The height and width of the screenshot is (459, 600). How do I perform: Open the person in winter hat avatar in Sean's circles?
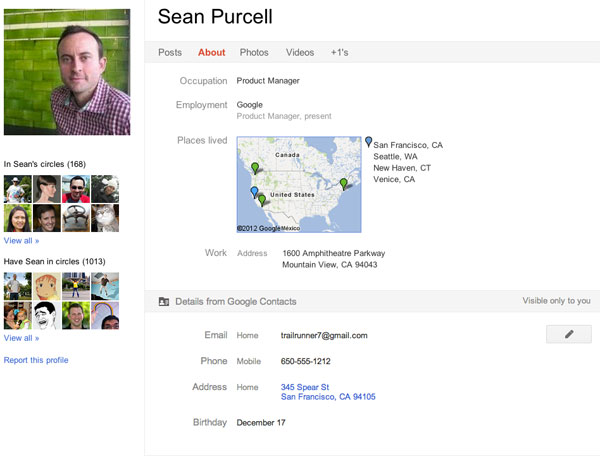(x=105, y=189)
